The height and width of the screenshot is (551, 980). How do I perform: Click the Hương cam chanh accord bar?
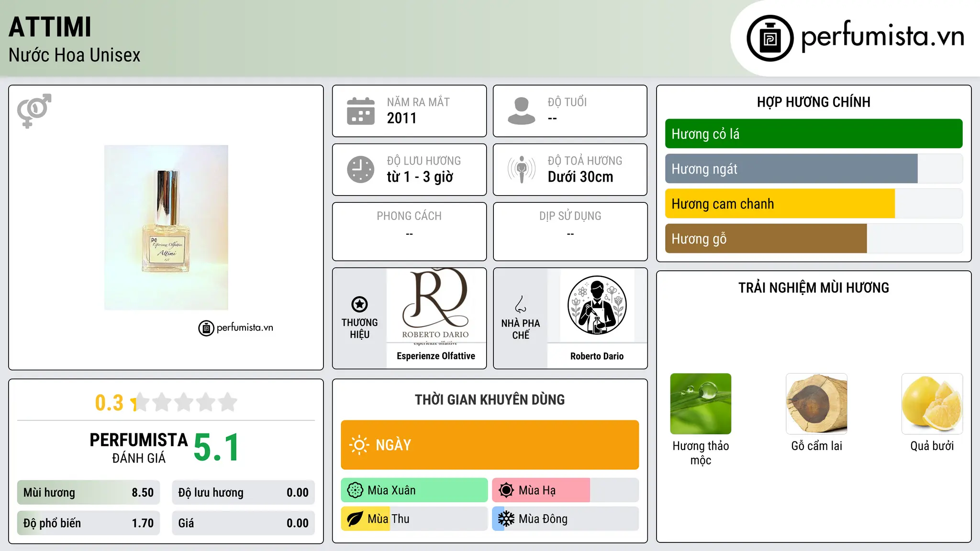813,204
